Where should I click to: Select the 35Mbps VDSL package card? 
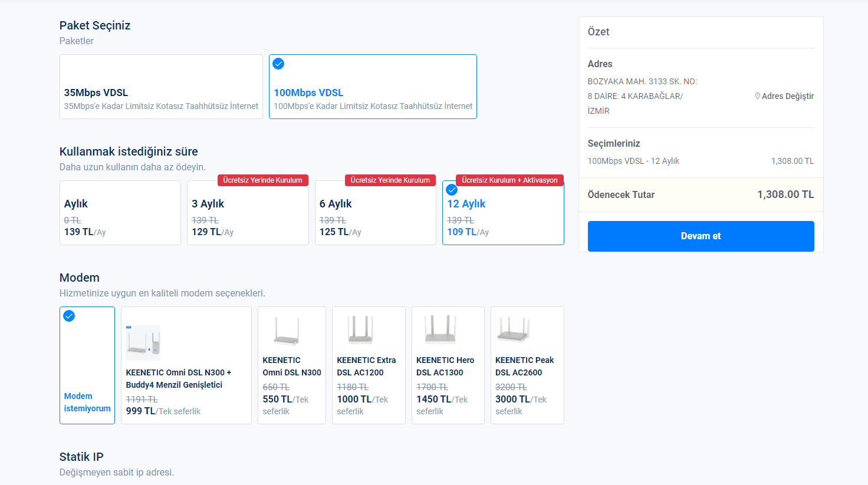(x=161, y=87)
